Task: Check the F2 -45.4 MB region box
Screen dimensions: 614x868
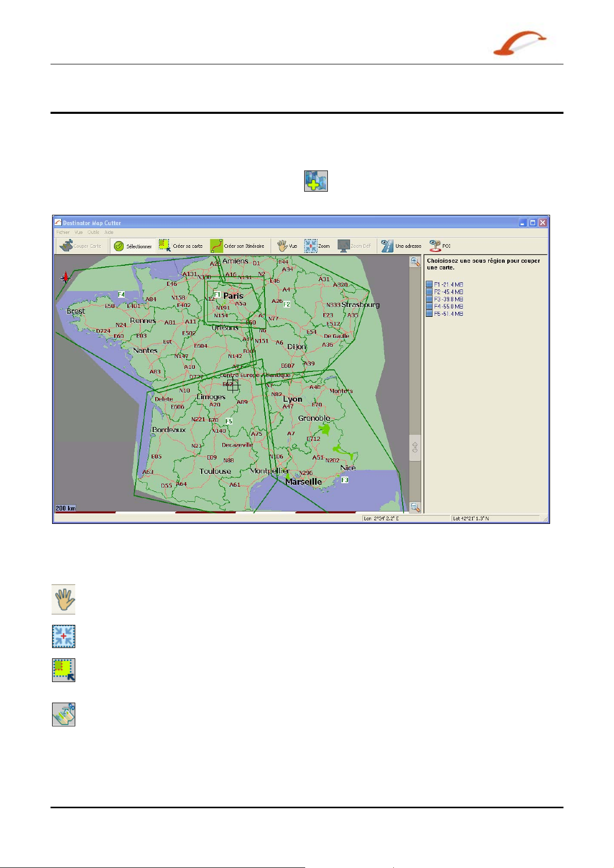Action: coord(429,292)
